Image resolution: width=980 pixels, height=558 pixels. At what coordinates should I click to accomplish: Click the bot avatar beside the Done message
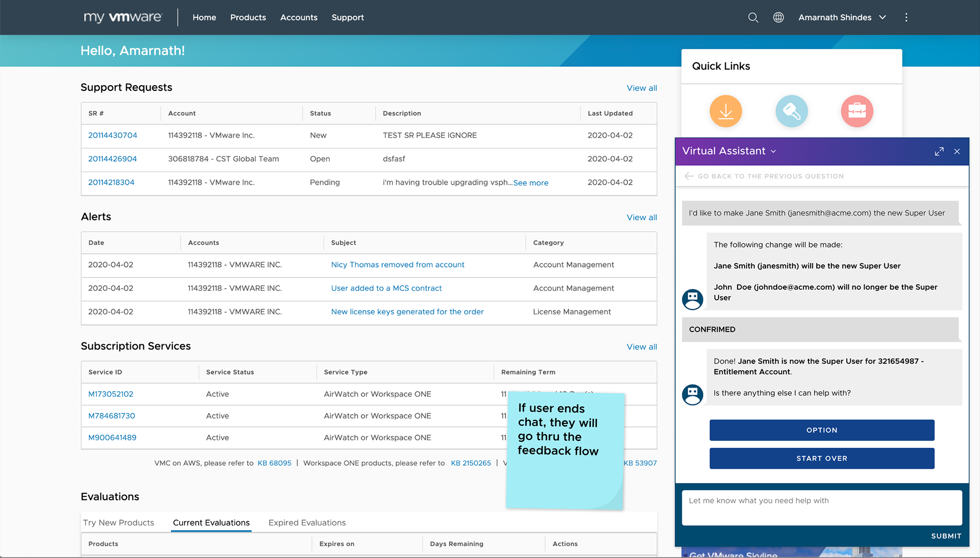click(x=692, y=395)
